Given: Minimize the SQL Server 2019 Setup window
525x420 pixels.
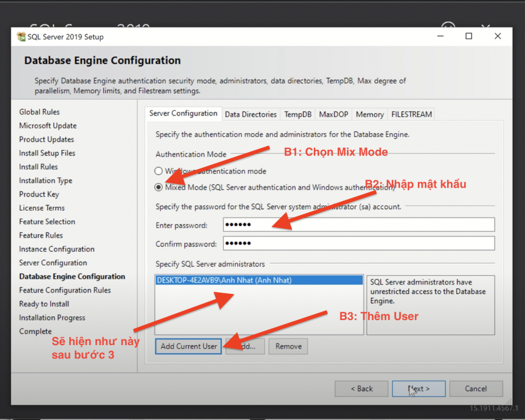Looking at the screenshot, I should (x=440, y=36).
